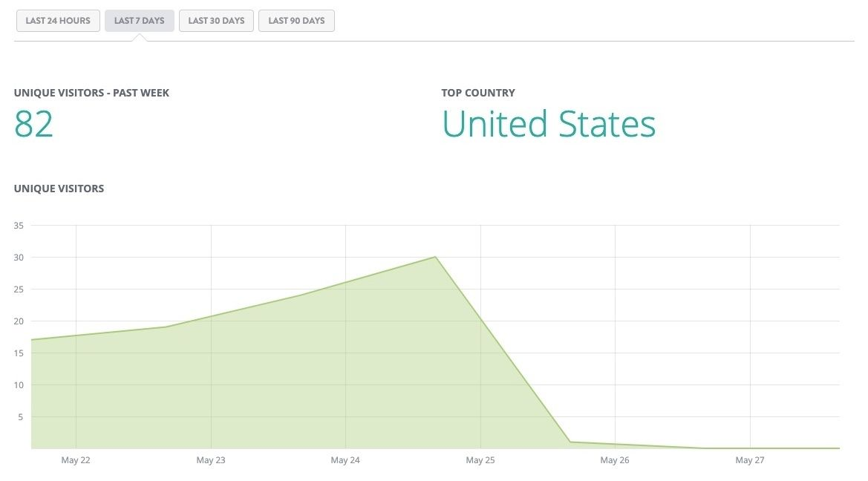
Task: Click the May 26 date label
Action: tap(615, 460)
